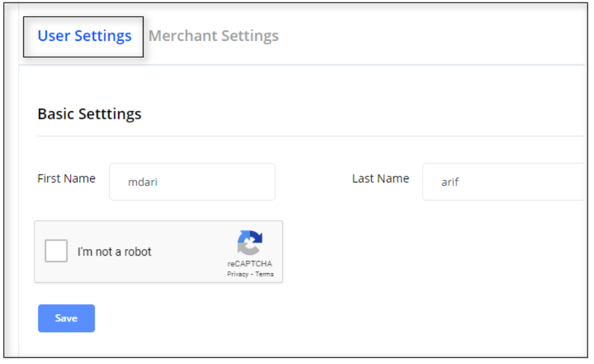Click the Basic Setttings heading
594x364 pixels.
(90, 114)
